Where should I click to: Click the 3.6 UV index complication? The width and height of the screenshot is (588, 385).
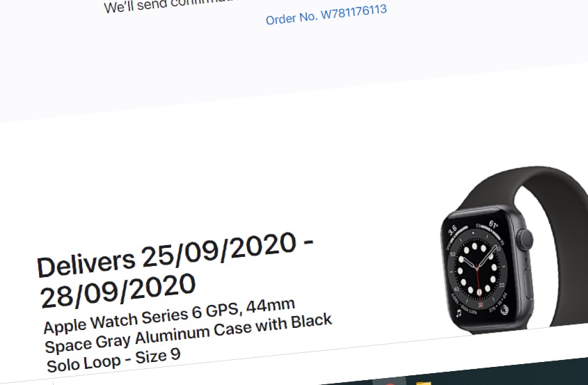pyautogui.click(x=452, y=230)
